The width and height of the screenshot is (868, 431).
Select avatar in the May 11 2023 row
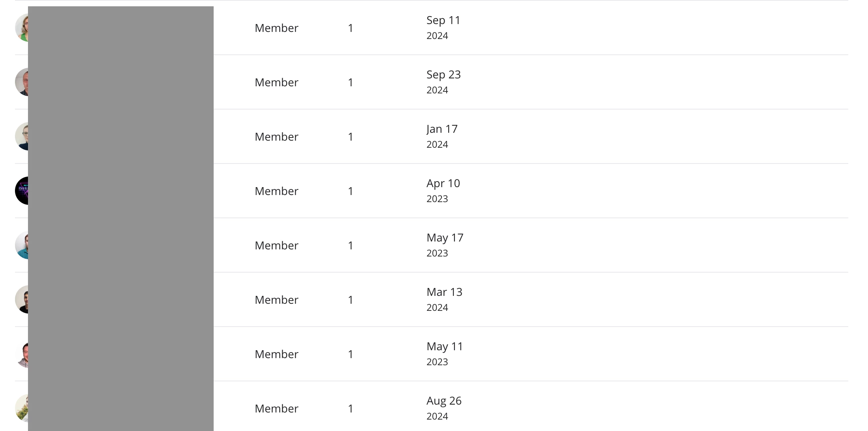[22, 354]
